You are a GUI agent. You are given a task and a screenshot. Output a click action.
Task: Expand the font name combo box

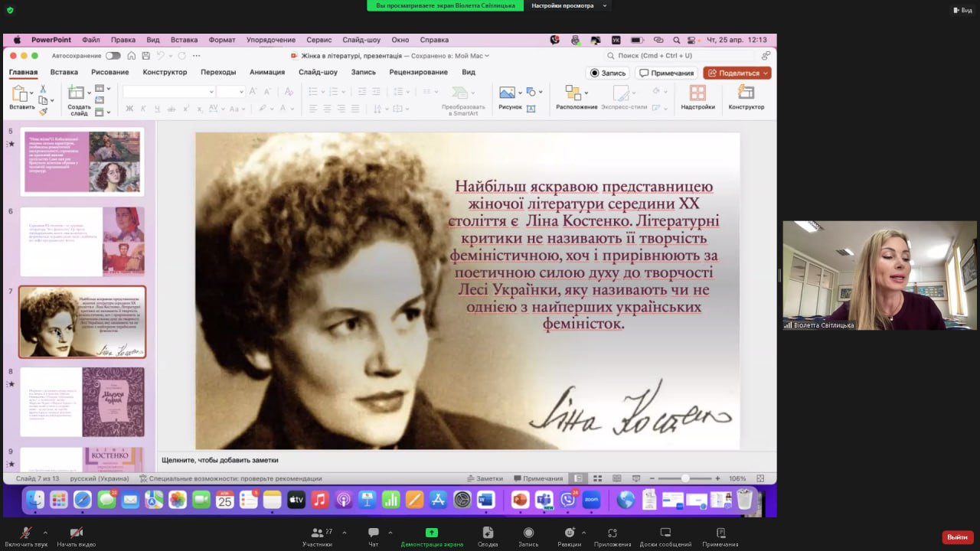pos(211,92)
